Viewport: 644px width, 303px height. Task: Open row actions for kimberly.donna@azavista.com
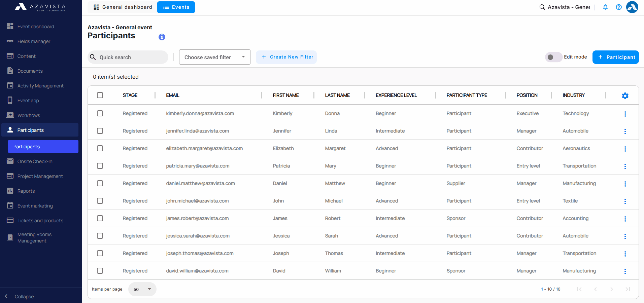[625, 114]
